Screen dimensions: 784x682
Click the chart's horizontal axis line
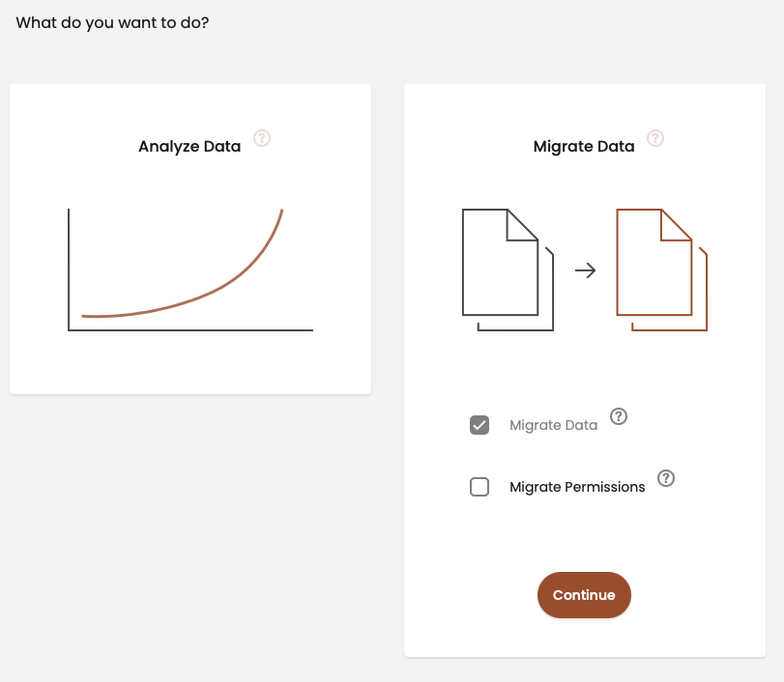point(193,330)
